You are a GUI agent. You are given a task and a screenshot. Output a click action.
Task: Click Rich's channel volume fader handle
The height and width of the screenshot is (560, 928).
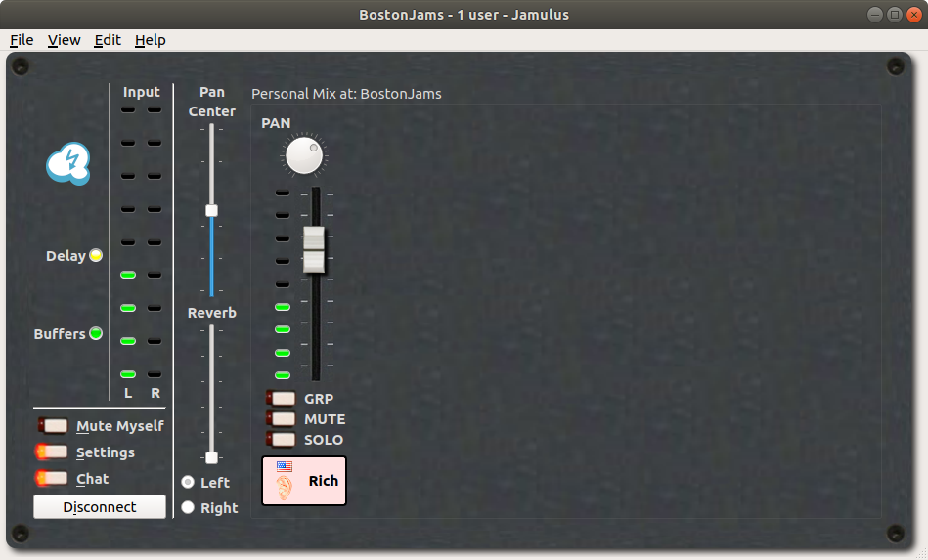point(314,249)
